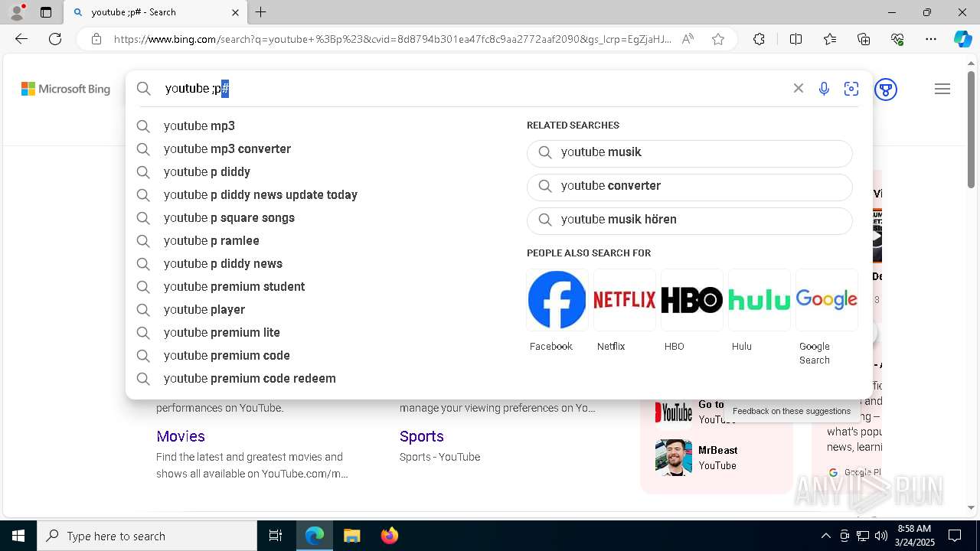
Task: Click 'Feedback on these suggestions'
Action: [792, 411]
